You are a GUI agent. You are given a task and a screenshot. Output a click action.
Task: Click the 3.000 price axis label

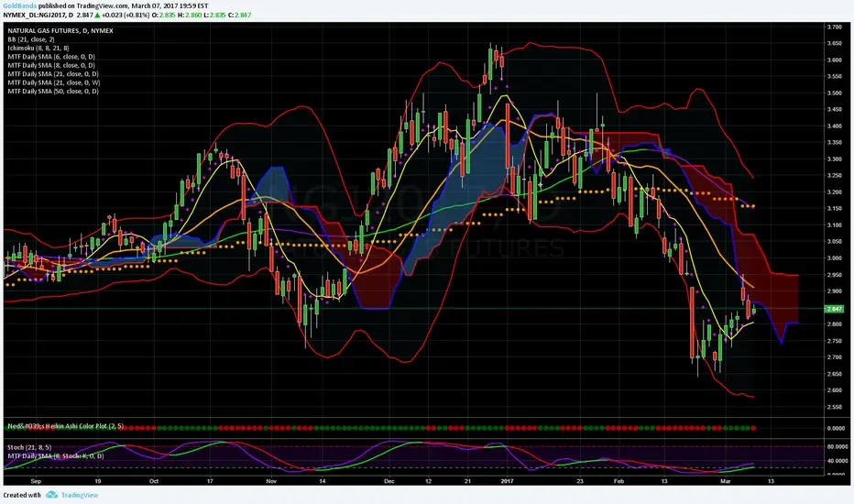[835, 258]
